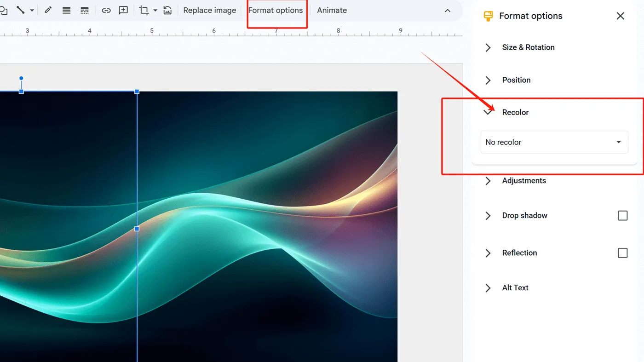Collapse the toolbar with the up chevron

point(448,11)
